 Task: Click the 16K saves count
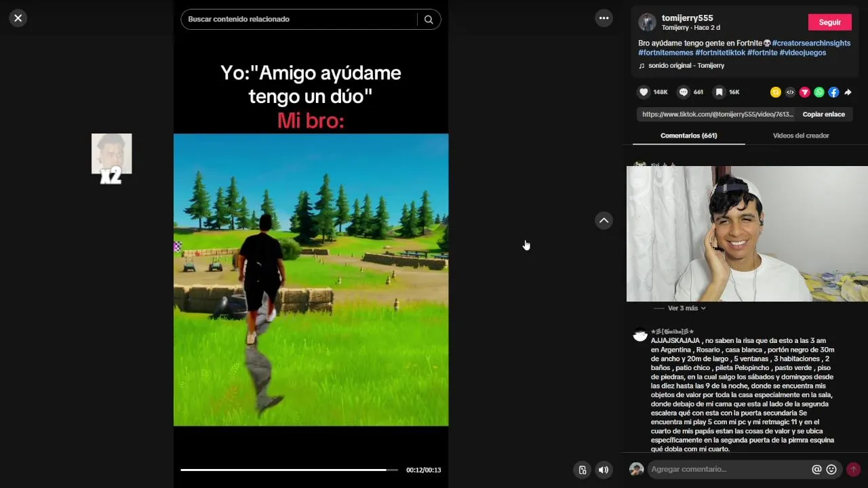(734, 92)
